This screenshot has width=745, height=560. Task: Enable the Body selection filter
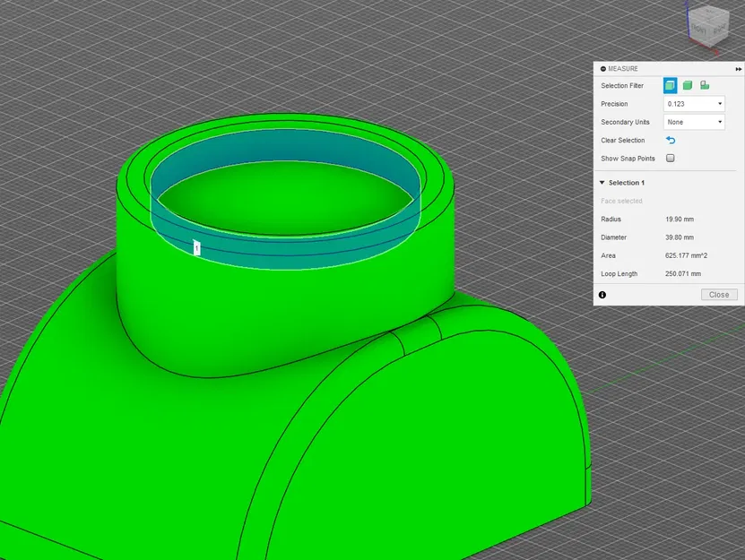(x=688, y=85)
